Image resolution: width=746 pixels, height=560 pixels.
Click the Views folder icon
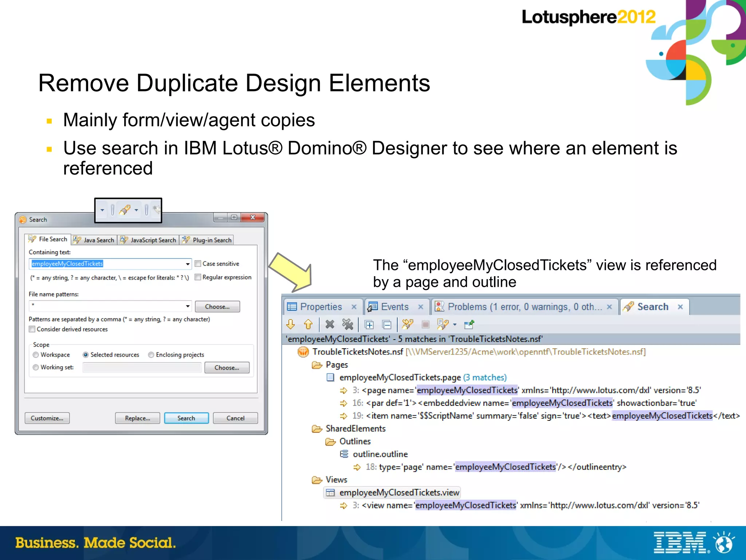point(317,480)
